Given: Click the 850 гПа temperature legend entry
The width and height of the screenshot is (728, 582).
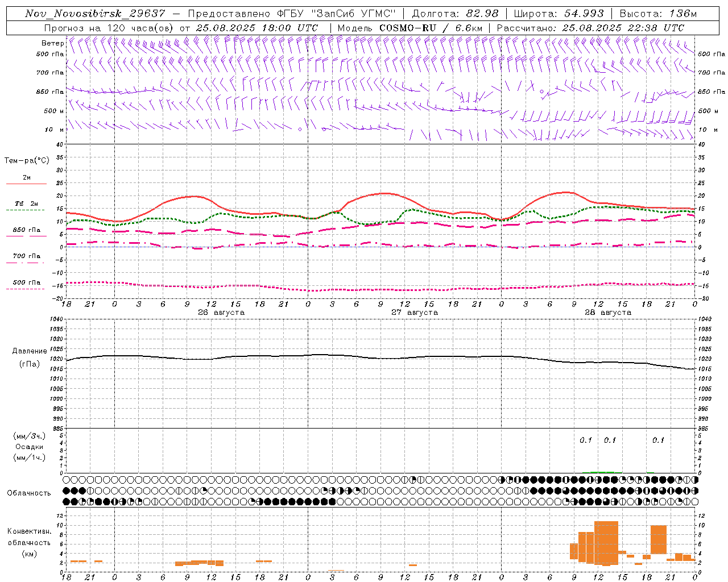Looking at the screenshot, I should click(x=26, y=230).
